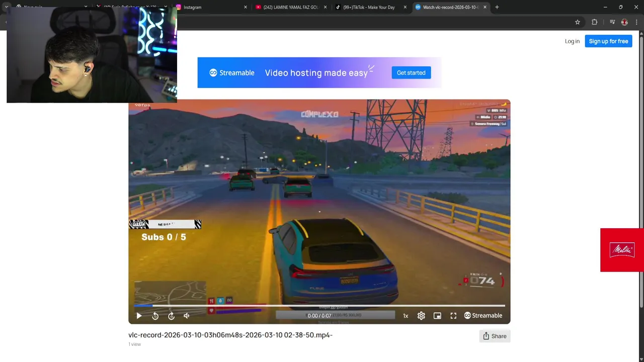Mute the video volume speaker icon

pos(187,316)
